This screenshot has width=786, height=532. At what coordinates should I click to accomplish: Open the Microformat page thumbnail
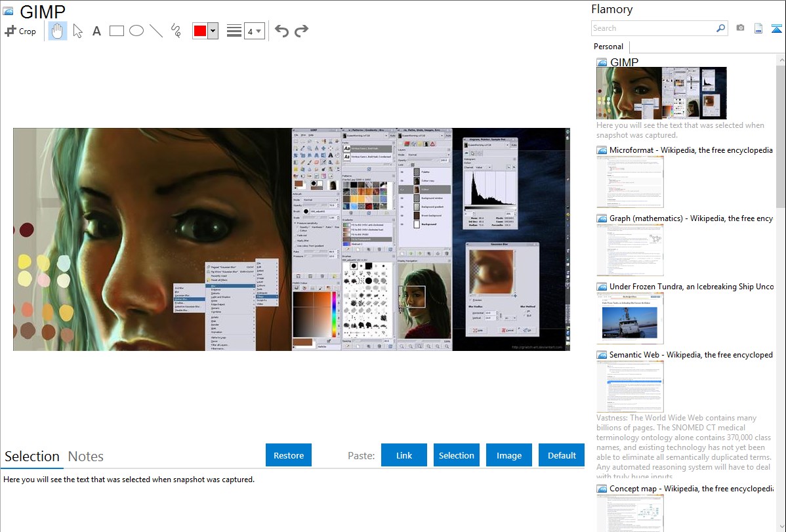tap(630, 182)
